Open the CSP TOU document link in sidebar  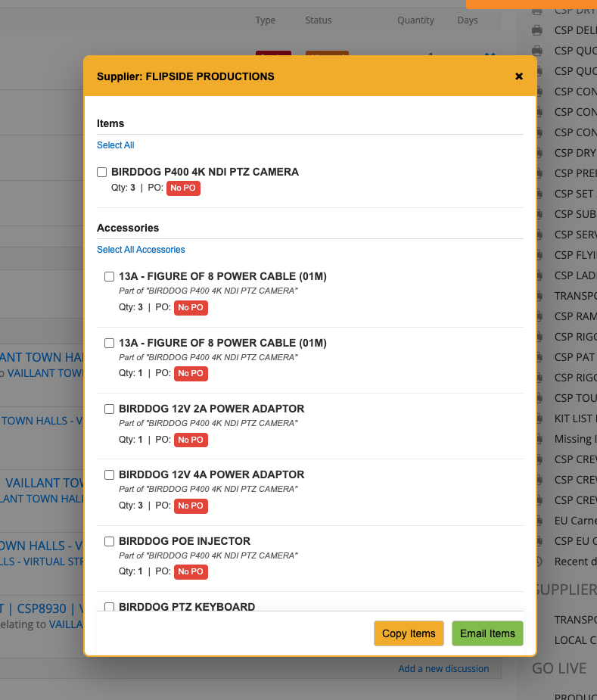pos(576,398)
